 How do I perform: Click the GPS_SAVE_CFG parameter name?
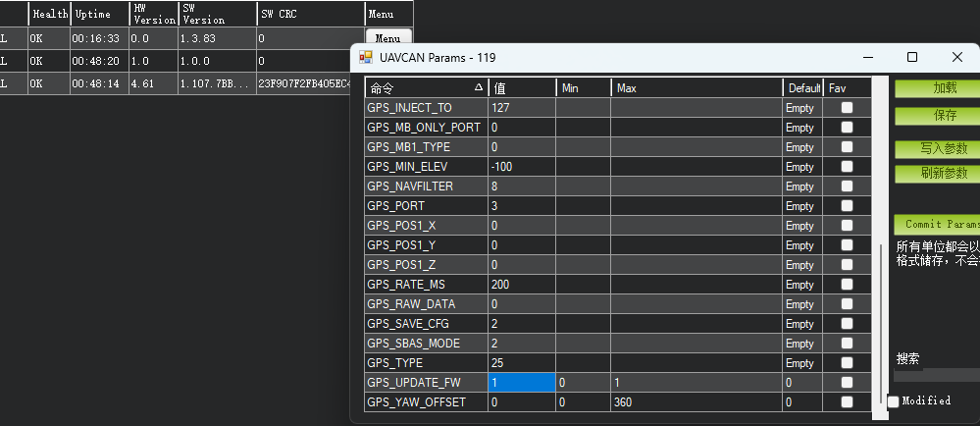pos(427,323)
